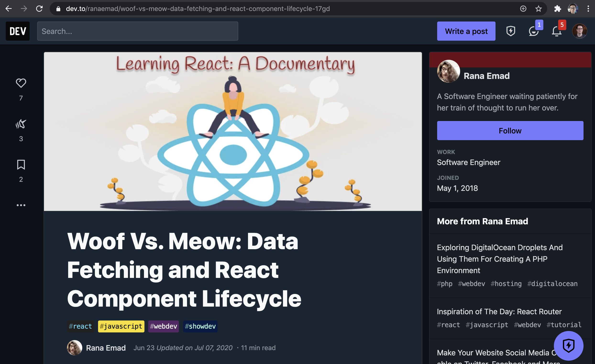Open Chrome extensions puzzle icon
Viewport: 595px width, 364px height.
(x=557, y=9)
